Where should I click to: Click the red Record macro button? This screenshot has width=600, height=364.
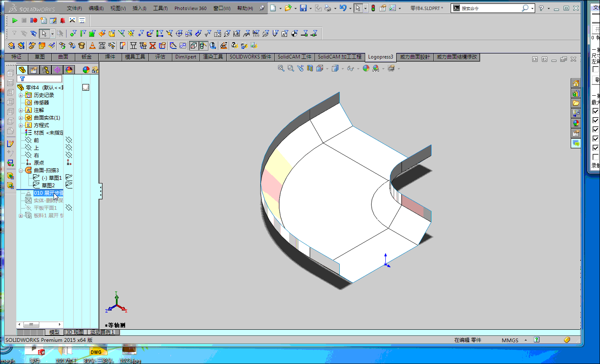[34, 20]
